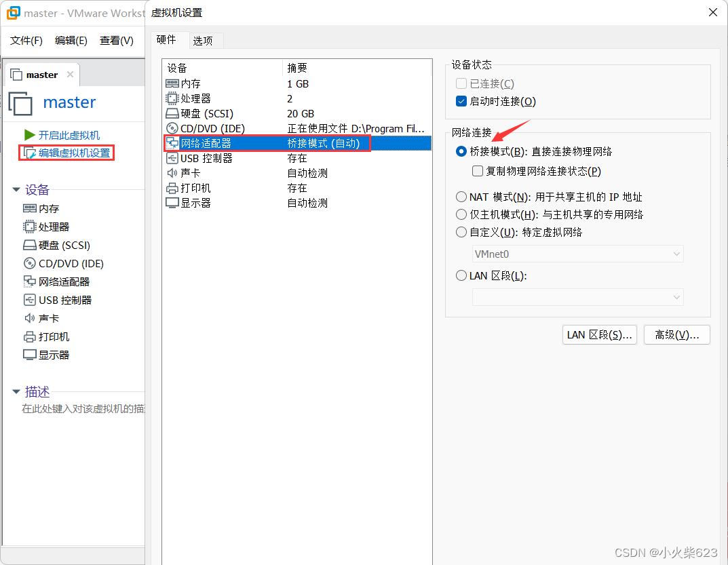Image resolution: width=728 pixels, height=565 pixels.
Task: Open the 编辑(E) menu
Action: pos(71,41)
